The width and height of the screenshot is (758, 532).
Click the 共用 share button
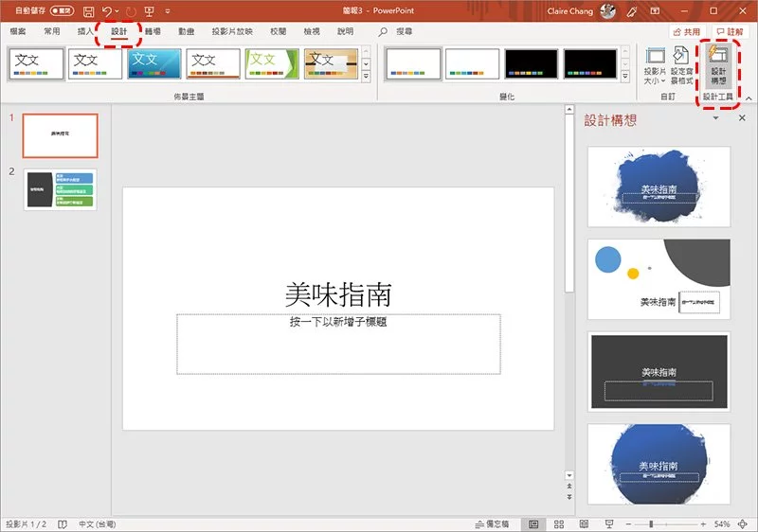tap(687, 32)
